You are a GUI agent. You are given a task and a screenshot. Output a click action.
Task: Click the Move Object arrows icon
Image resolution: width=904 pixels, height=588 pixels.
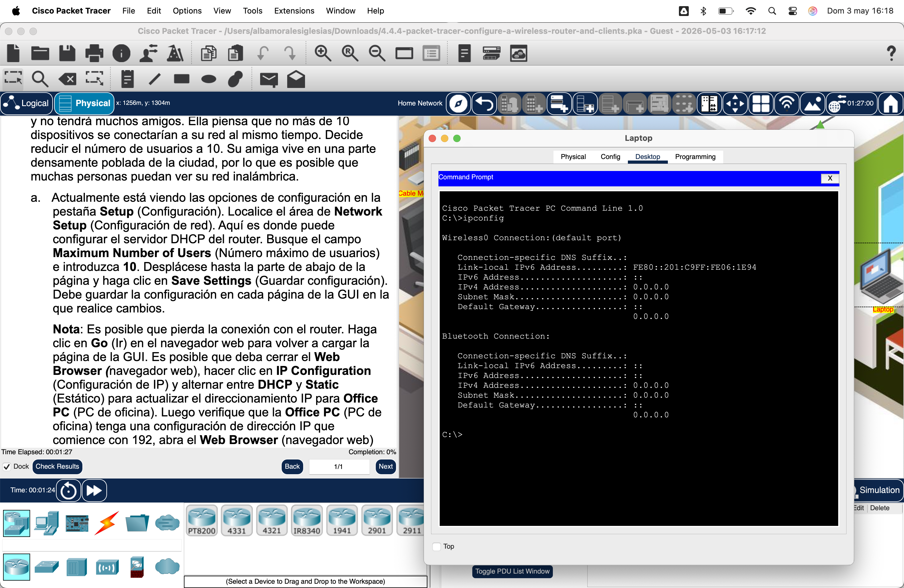pyautogui.click(x=735, y=103)
